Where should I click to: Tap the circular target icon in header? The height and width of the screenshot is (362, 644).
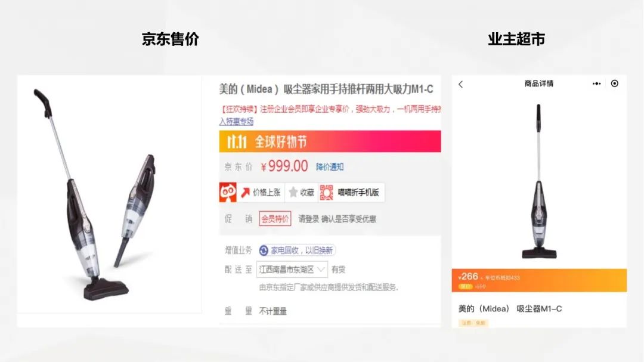point(614,83)
